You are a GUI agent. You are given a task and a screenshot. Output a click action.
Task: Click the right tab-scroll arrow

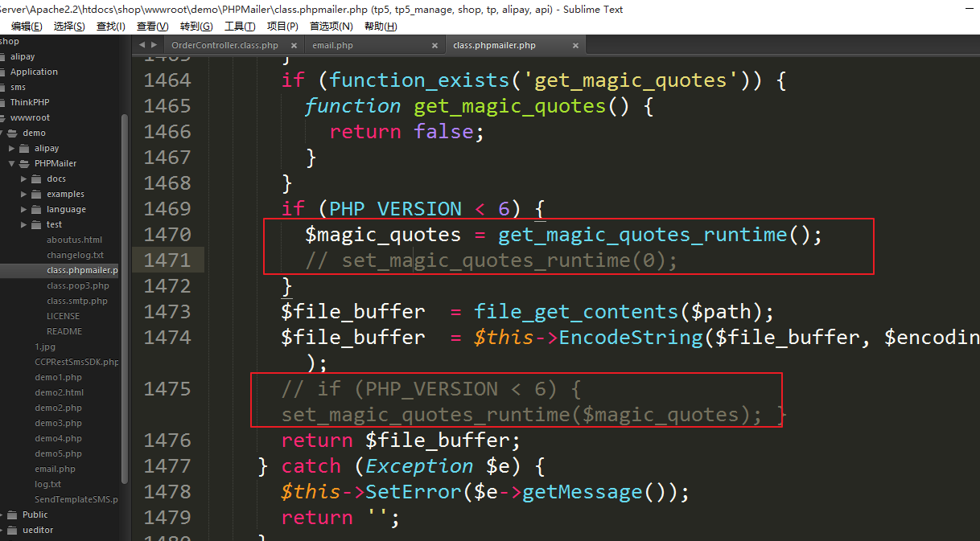[x=154, y=45]
